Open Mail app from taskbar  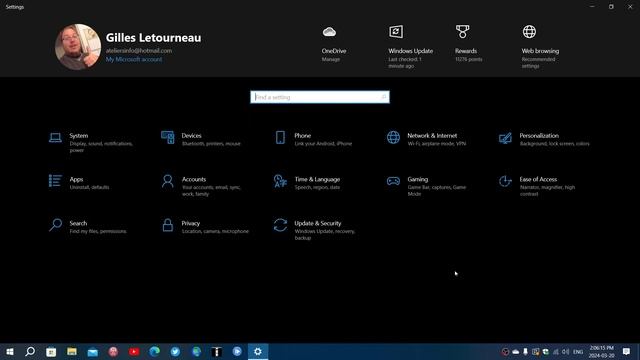[x=93, y=351]
